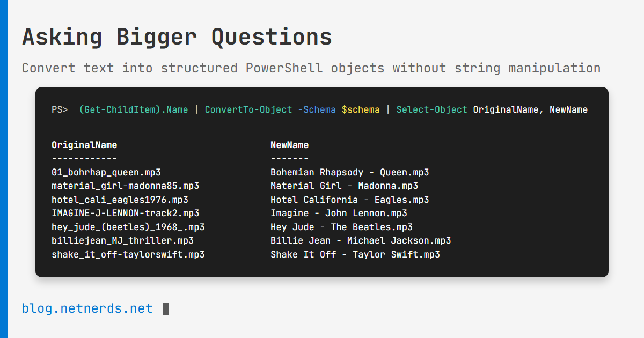644x338 pixels.
Task: Click 'Shake It Off - Taylor Swift.mp3' new name
Action: pos(355,254)
